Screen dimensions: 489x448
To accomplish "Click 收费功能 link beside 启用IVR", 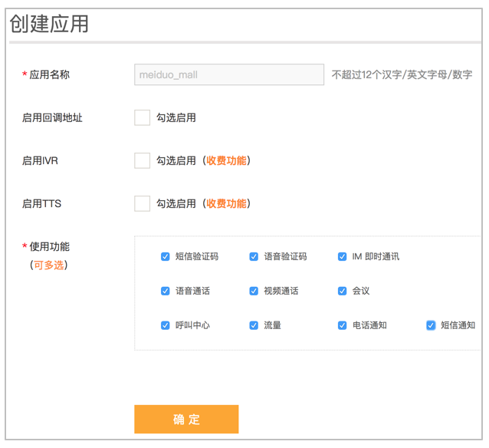I will coord(226,160).
